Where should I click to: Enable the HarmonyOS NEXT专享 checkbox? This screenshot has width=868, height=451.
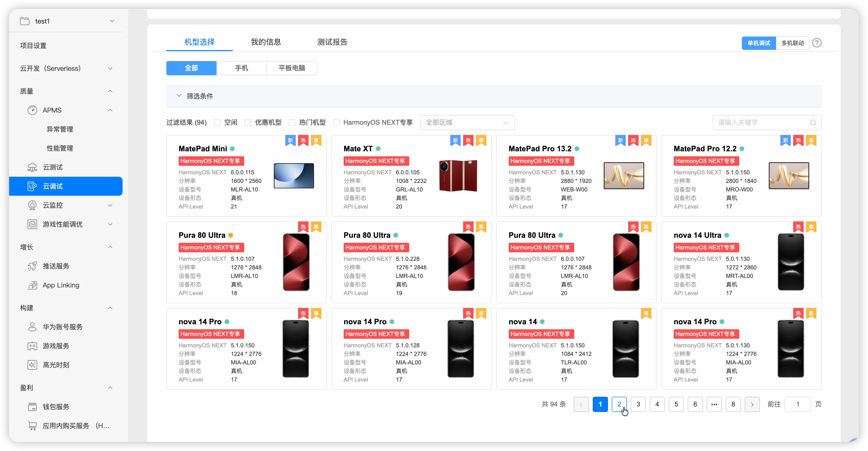[336, 122]
